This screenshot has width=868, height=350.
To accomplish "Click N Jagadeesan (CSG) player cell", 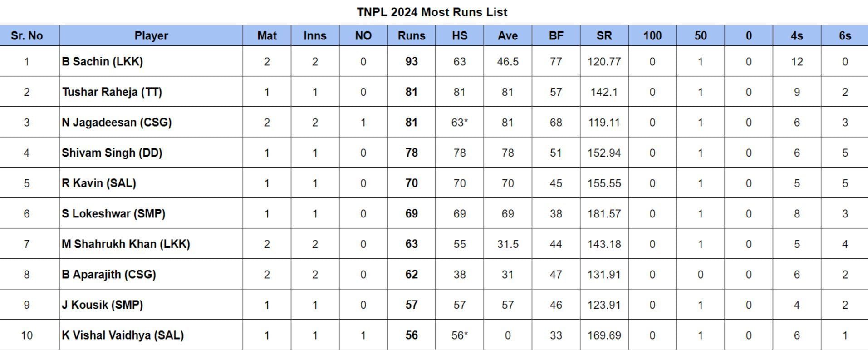I will click(x=117, y=123).
